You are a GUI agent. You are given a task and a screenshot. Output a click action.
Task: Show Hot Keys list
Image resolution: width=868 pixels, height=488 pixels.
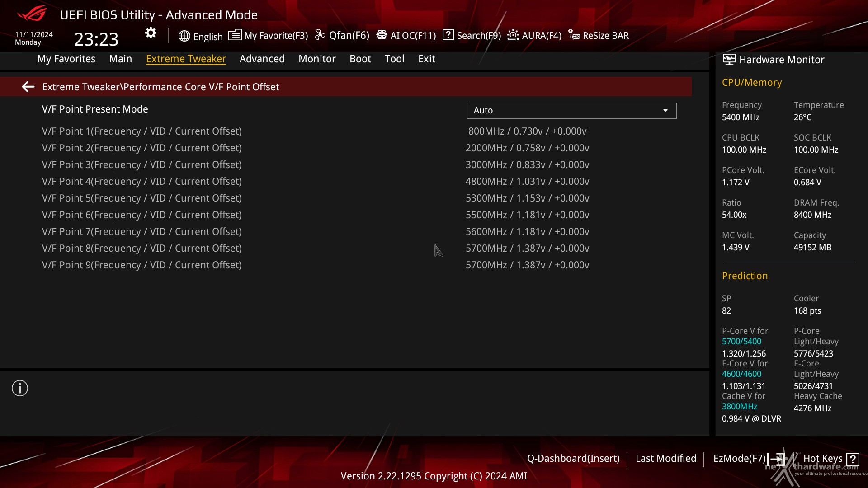tap(823, 459)
